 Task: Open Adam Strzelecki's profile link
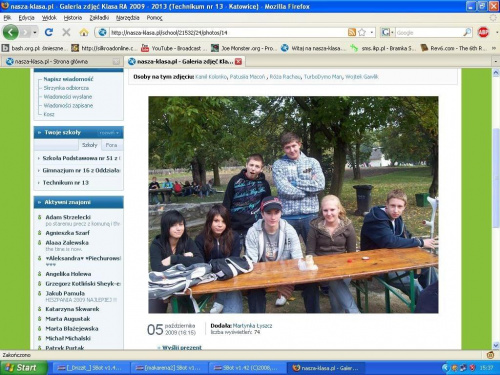coord(68,217)
